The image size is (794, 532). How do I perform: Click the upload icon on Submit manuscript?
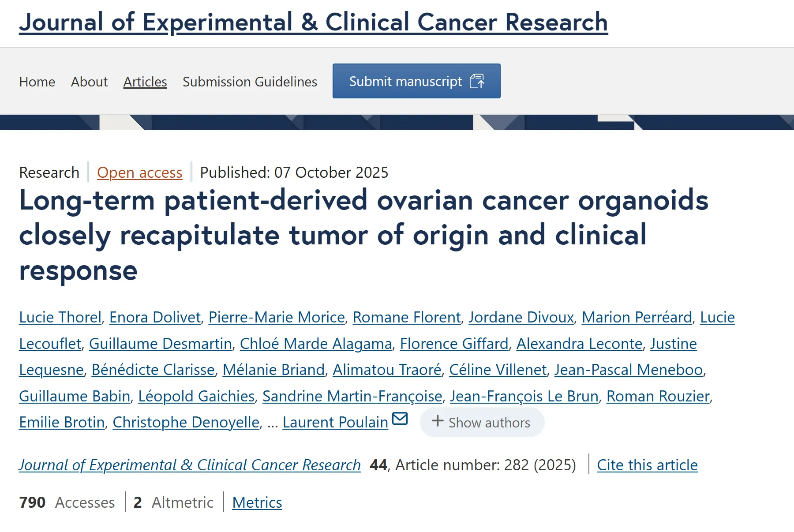pyautogui.click(x=477, y=81)
